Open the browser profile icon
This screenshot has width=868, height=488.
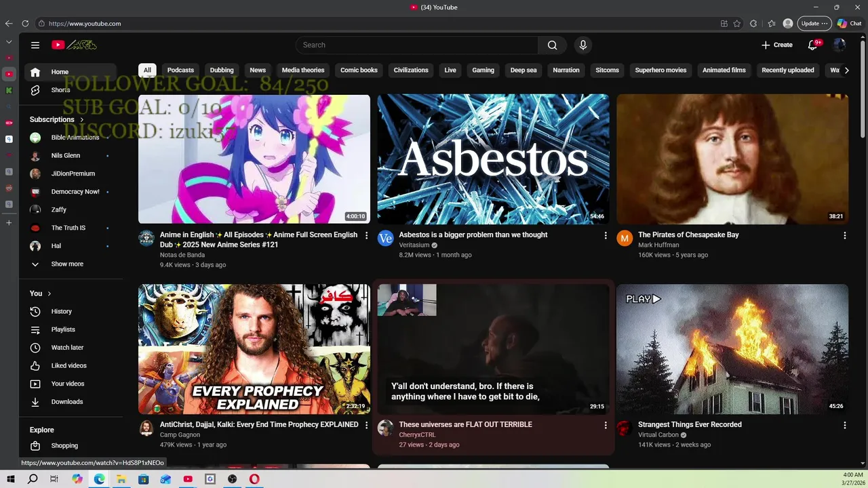(x=788, y=24)
